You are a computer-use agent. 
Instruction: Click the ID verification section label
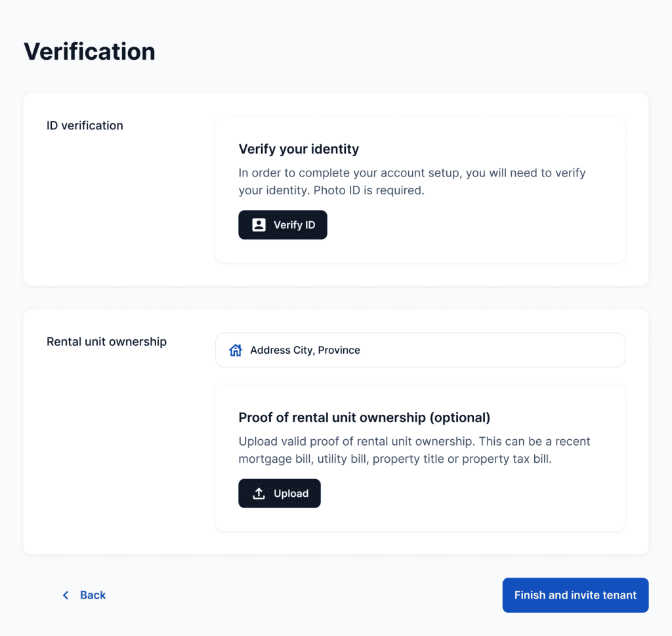click(85, 125)
